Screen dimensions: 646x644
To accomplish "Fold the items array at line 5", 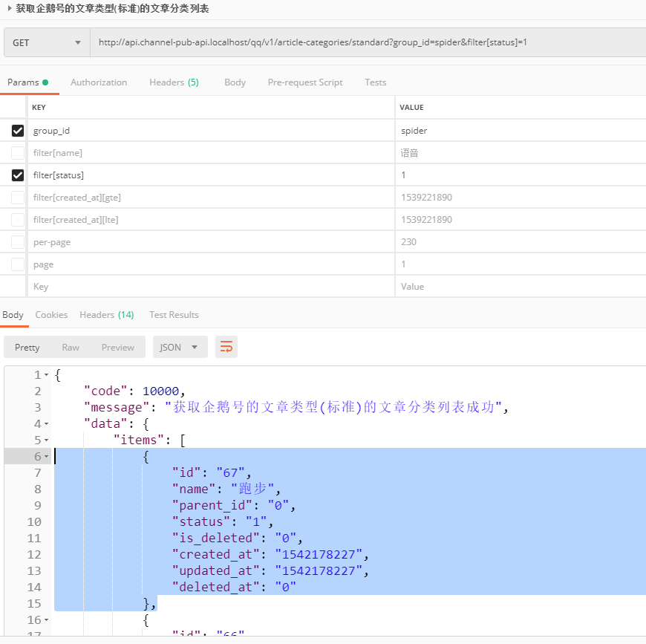I will 47,440.
